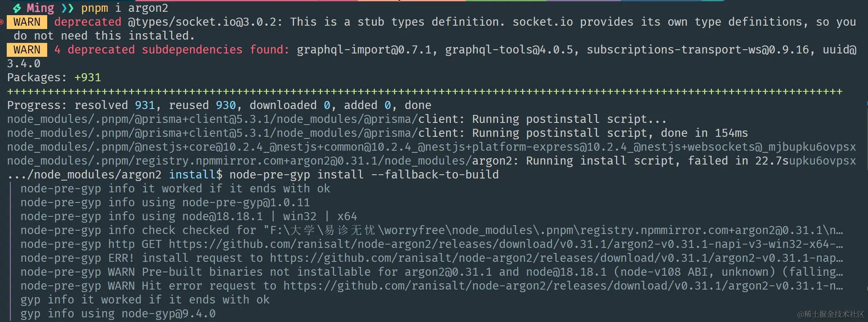Click the 'pnpm i argon2' command text
Screen dimensions: 868x322
click(x=125, y=8)
